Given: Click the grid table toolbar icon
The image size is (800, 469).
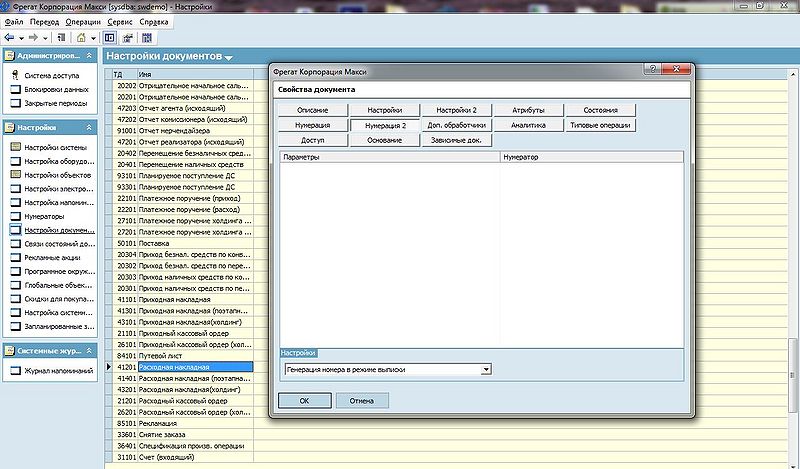Looking at the screenshot, I should click(147, 38).
